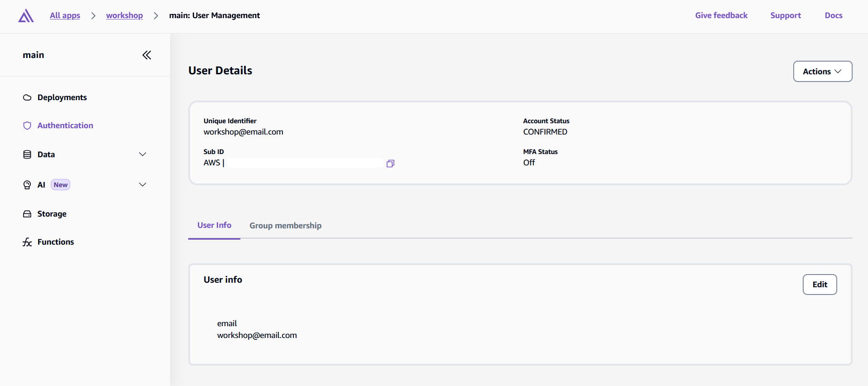Click the CONFIRMED account status
The image size is (868, 386).
coord(545,132)
